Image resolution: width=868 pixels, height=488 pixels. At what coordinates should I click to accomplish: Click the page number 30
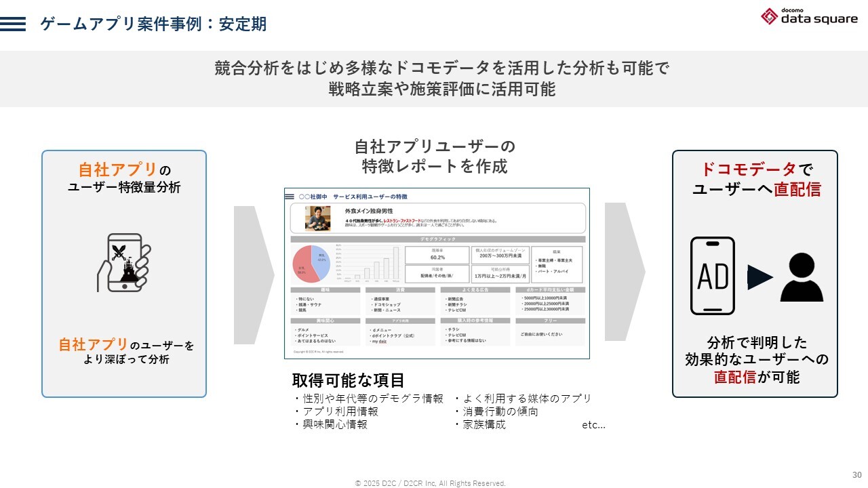tap(856, 474)
